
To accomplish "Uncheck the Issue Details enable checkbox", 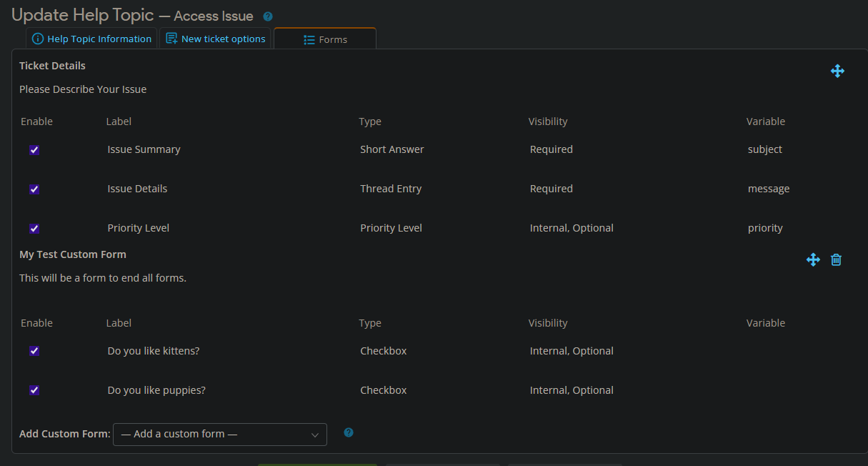I will (x=34, y=189).
